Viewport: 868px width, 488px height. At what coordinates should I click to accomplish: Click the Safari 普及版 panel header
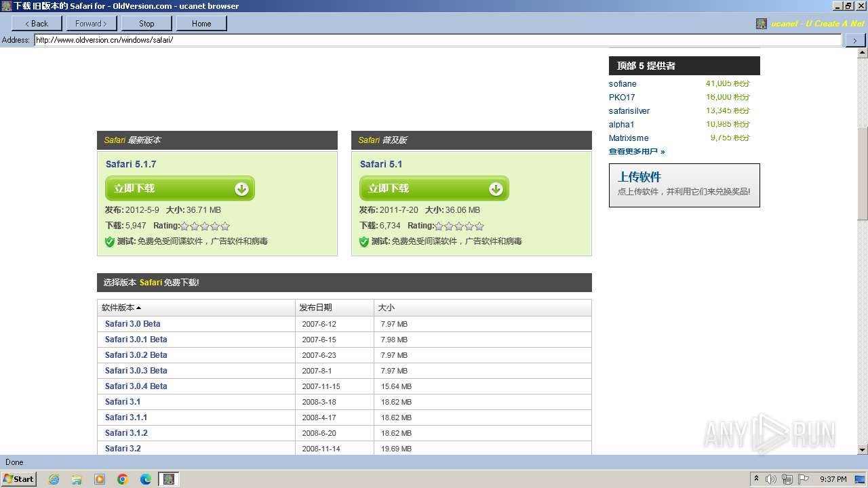tap(471, 140)
